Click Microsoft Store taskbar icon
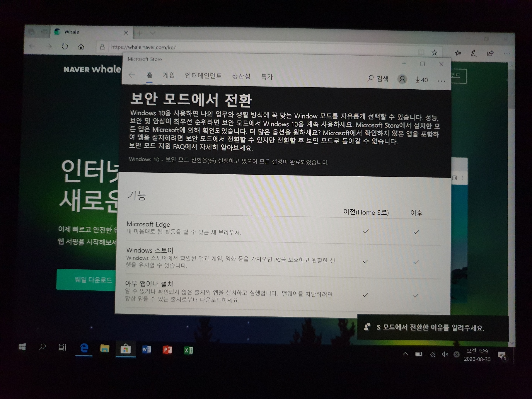Image resolution: width=532 pixels, height=399 pixels. (x=126, y=349)
